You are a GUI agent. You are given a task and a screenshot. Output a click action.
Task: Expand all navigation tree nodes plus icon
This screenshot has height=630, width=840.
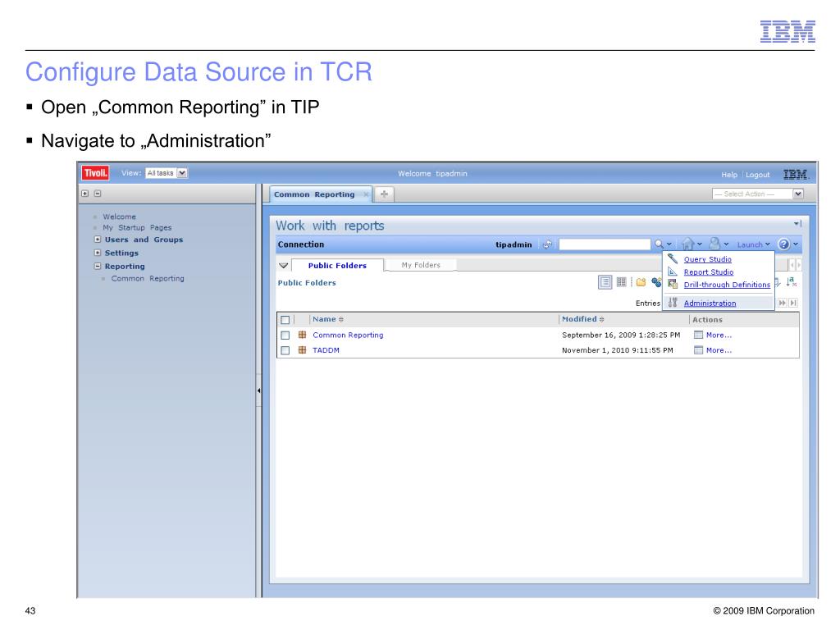[85, 194]
